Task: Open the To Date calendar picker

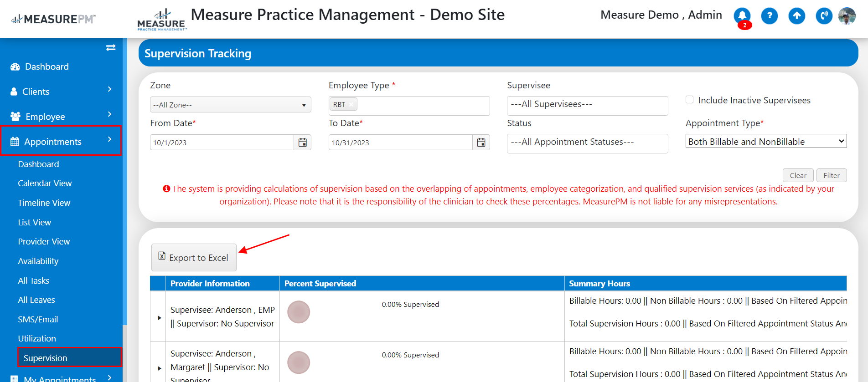Action: coord(481,143)
